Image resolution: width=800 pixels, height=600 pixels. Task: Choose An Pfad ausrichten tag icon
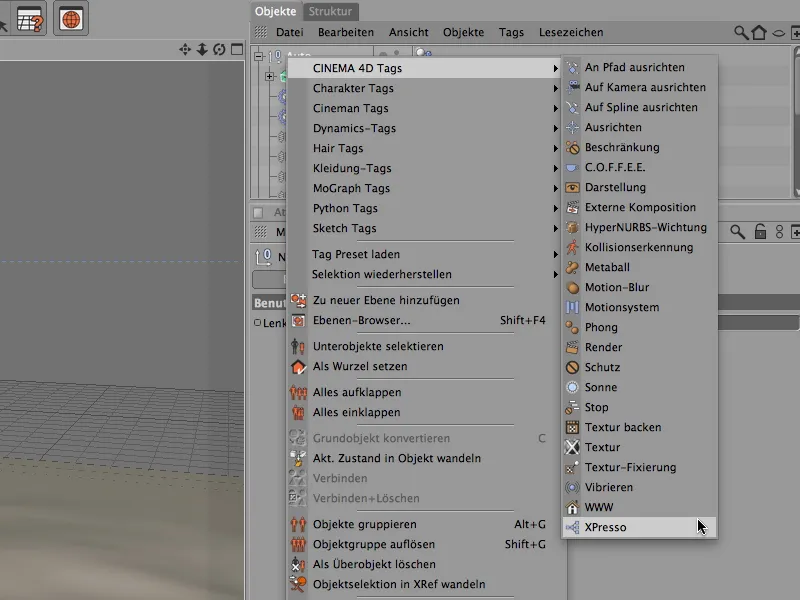click(x=572, y=67)
